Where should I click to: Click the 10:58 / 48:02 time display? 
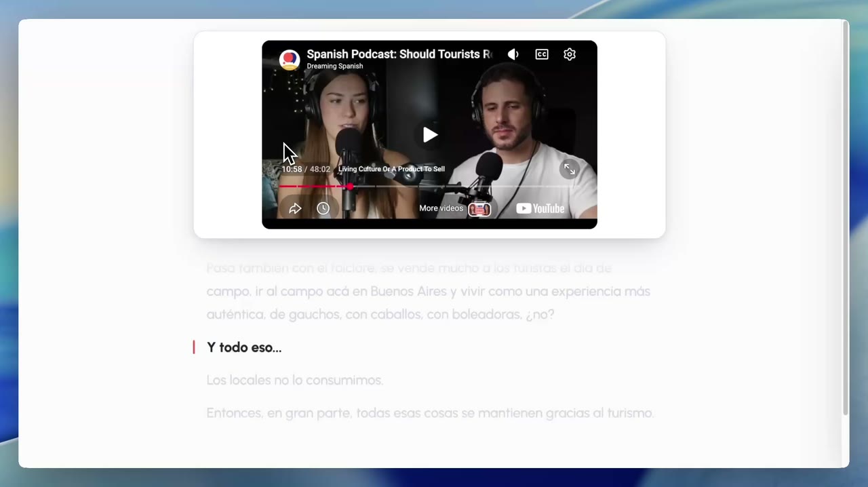306,169
